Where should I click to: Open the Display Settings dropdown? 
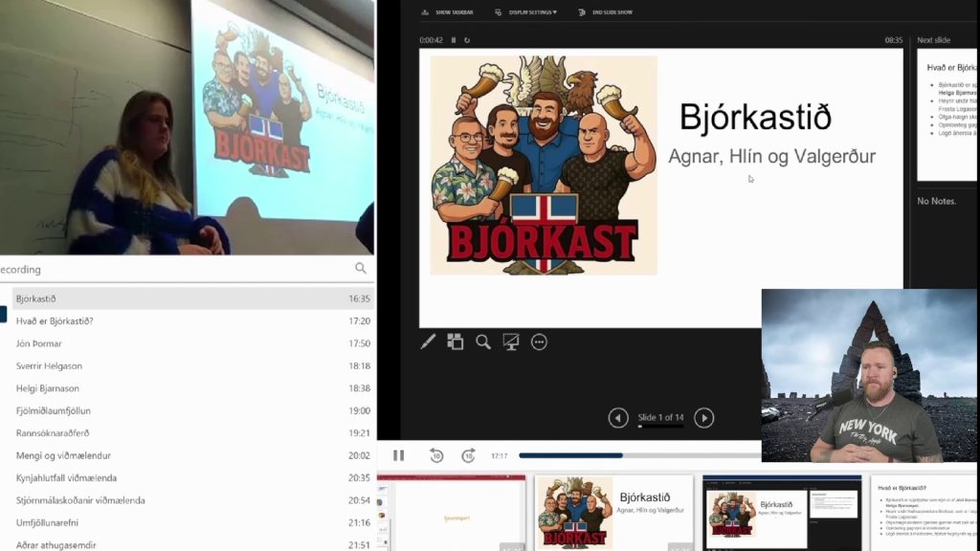click(x=526, y=12)
